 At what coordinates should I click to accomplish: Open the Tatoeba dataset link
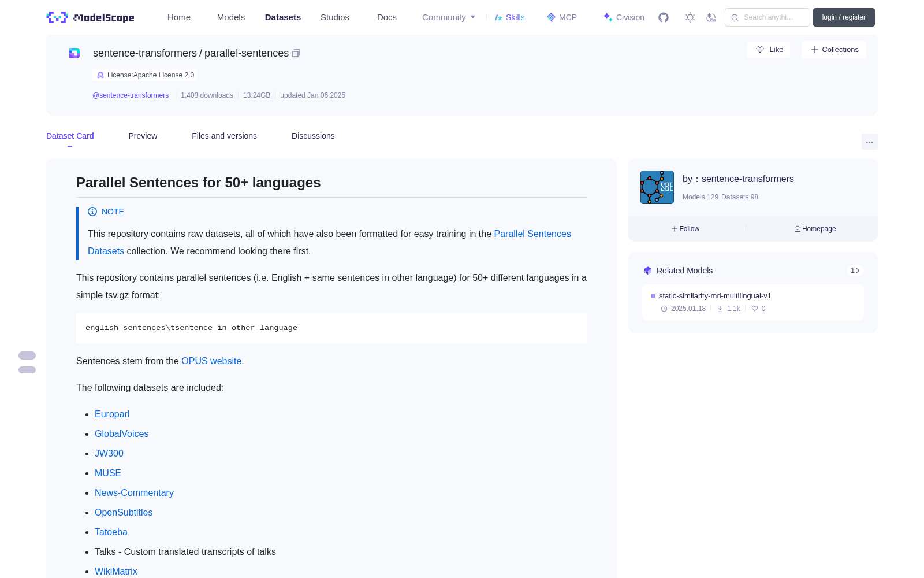[111, 532]
